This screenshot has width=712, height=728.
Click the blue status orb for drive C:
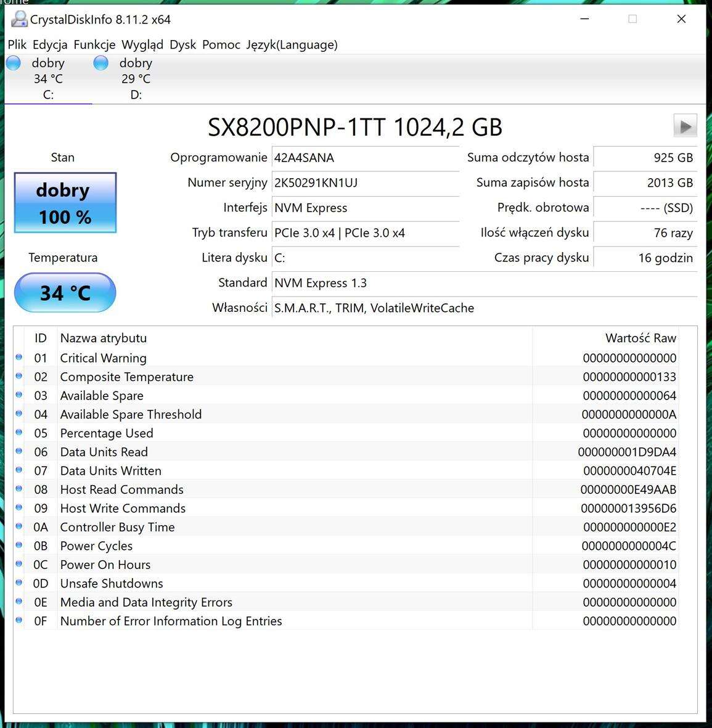pos(14,63)
